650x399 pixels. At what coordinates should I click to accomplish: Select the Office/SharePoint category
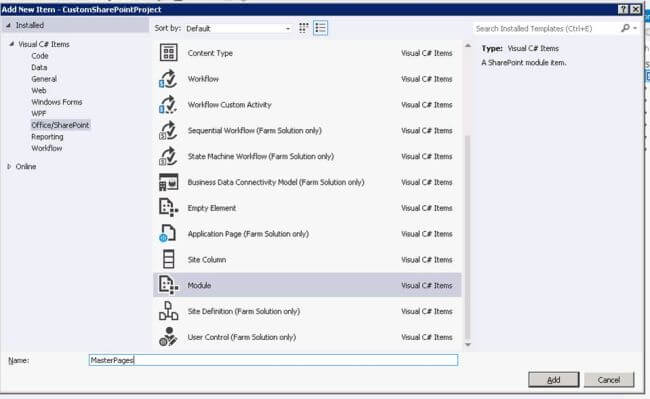(x=60, y=125)
